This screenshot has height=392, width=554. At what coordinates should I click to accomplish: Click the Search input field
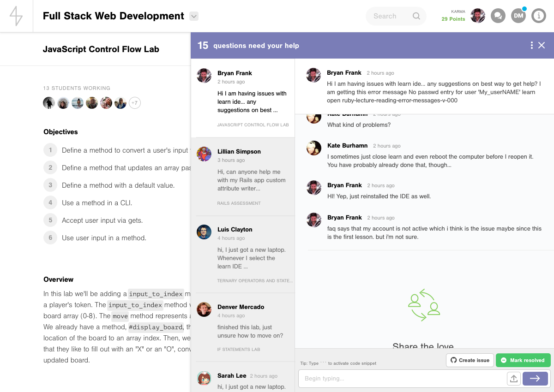(396, 16)
